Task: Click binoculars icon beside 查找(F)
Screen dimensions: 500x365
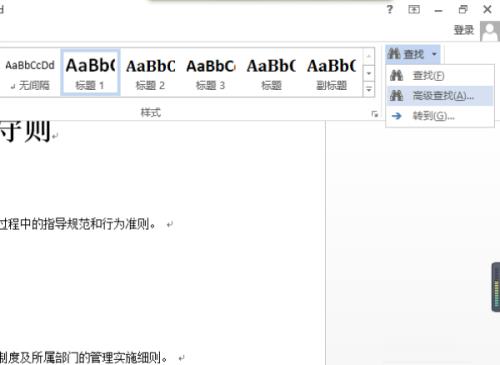Action: tap(396, 75)
